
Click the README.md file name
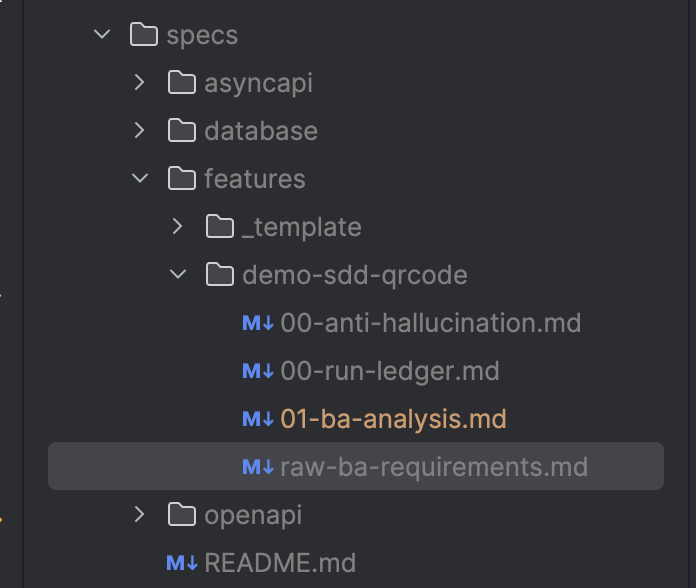pos(279,563)
